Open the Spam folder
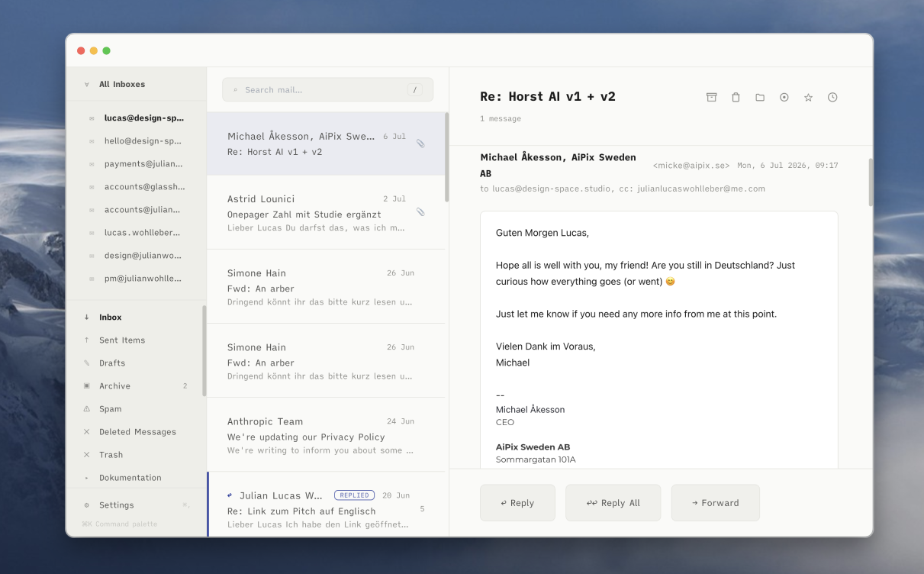The height and width of the screenshot is (574, 924). click(136, 408)
